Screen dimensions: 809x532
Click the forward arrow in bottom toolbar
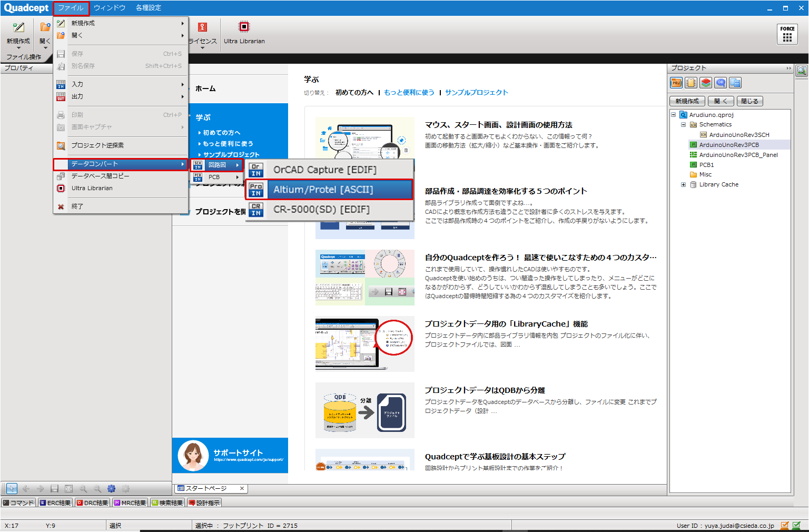tap(40, 489)
